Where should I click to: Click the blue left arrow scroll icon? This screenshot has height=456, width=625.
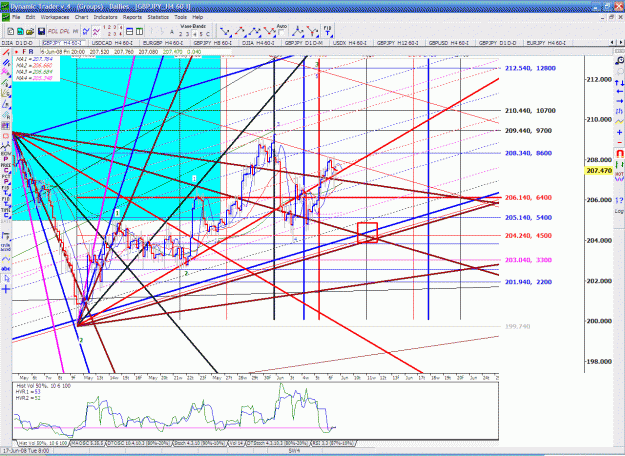coord(619,92)
